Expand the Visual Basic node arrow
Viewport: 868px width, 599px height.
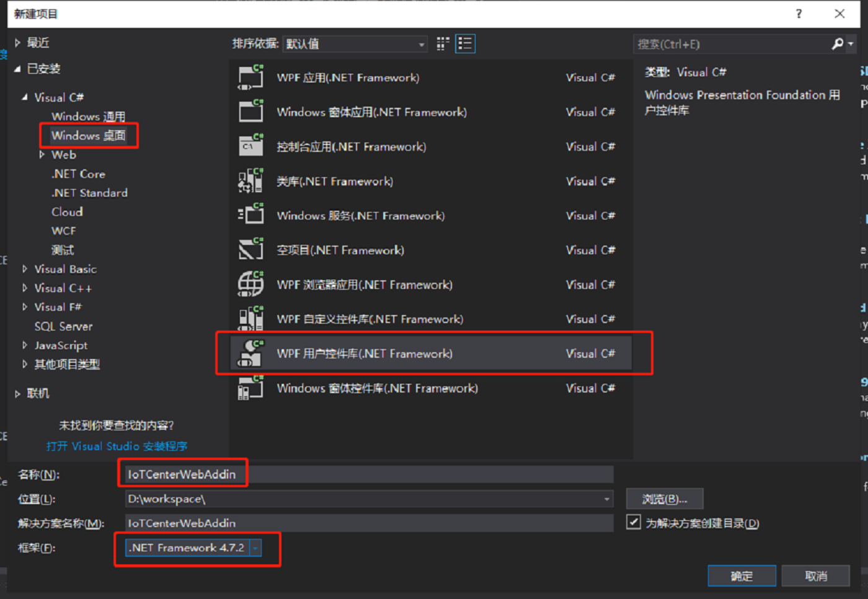(x=25, y=269)
